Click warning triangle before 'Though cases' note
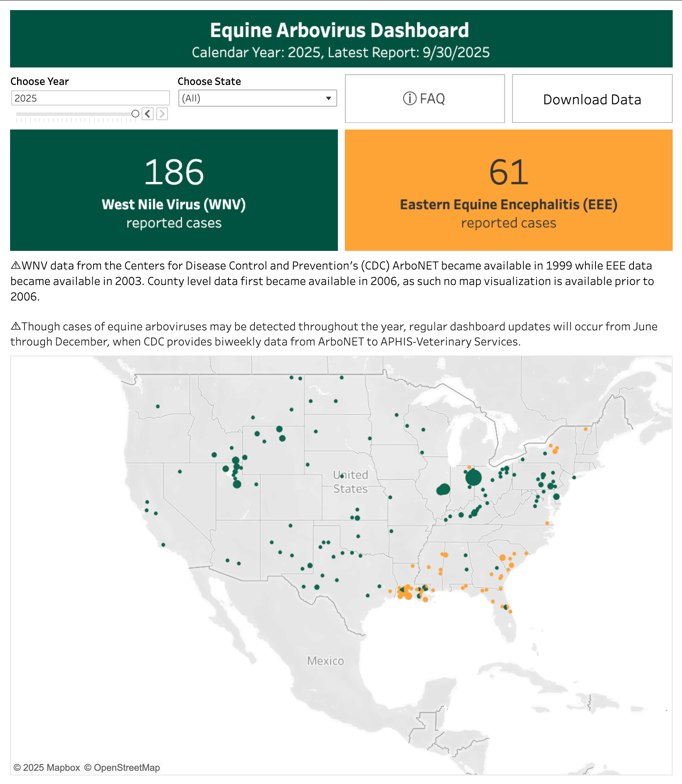Screen dimensions: 682x784 point(16,326)
